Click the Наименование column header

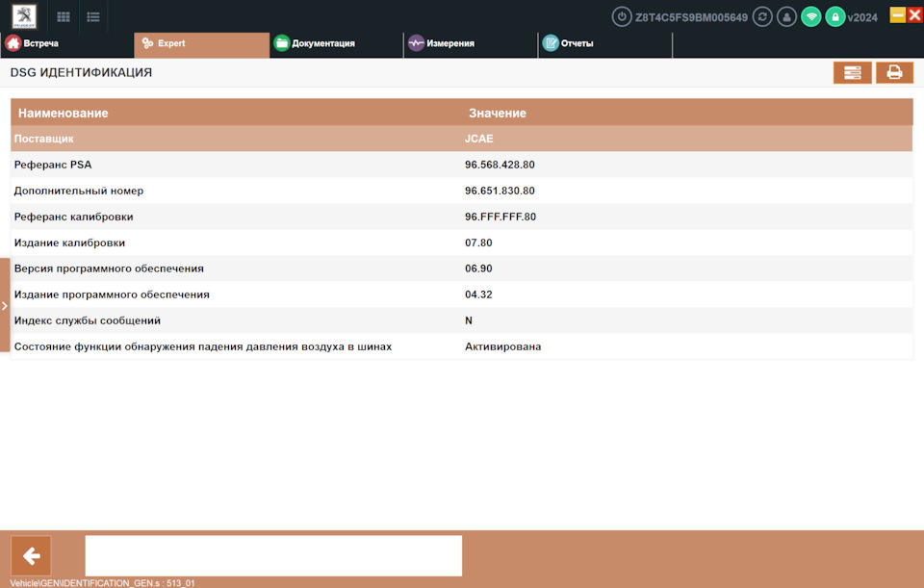pyautogui.click(x=64, y=114)
